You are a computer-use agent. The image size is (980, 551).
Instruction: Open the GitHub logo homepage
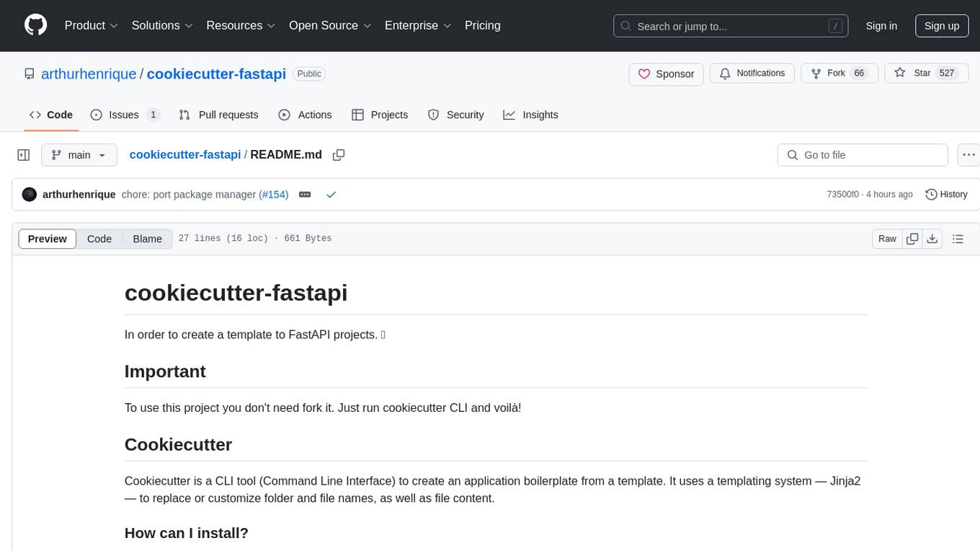coord(35,25)
